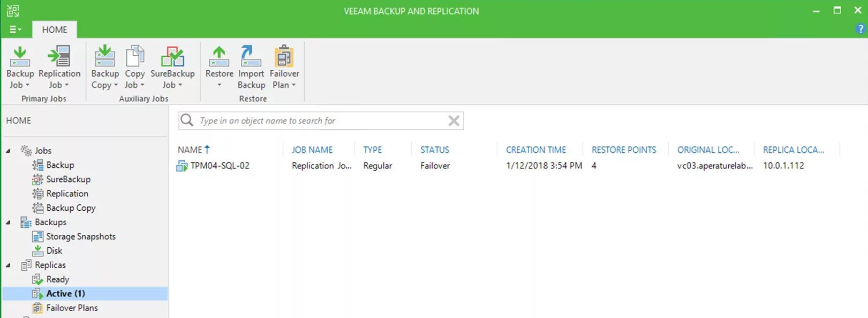This screenshot has height=318, width=868.
Task: Click the Replication Job ribbon icon
Action: tap(59, 56)
